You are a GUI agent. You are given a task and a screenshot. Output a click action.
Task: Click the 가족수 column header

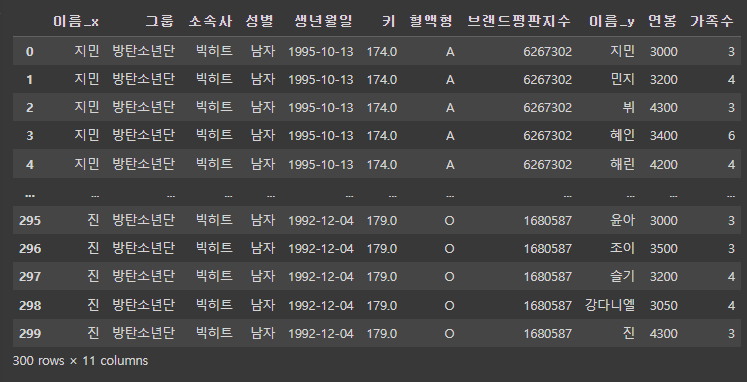click(x=712, y=21)
